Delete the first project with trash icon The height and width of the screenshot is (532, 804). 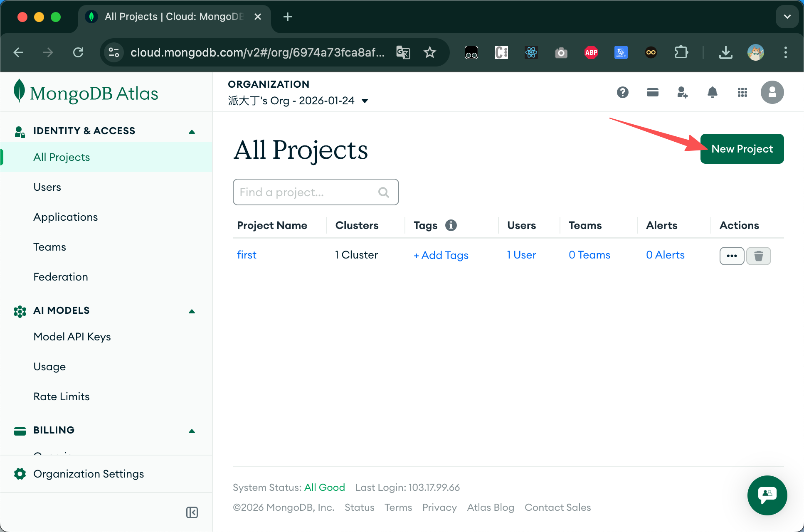click(x=758, y=256)
